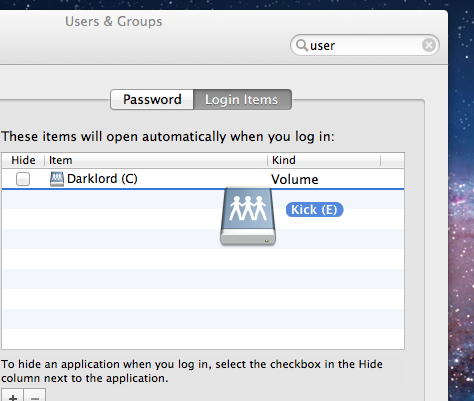Add a login item with the plus button
The width and height of the screenshot is (474, 401).
12,396
